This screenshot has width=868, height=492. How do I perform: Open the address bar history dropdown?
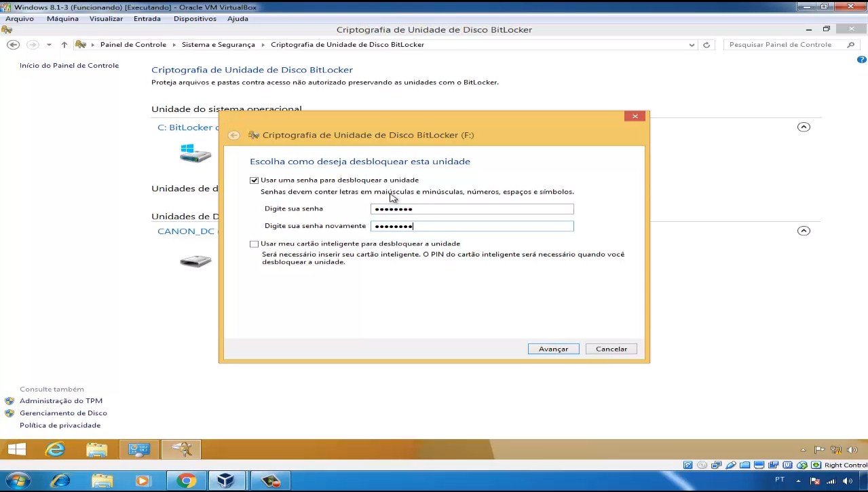click(692, 45)
